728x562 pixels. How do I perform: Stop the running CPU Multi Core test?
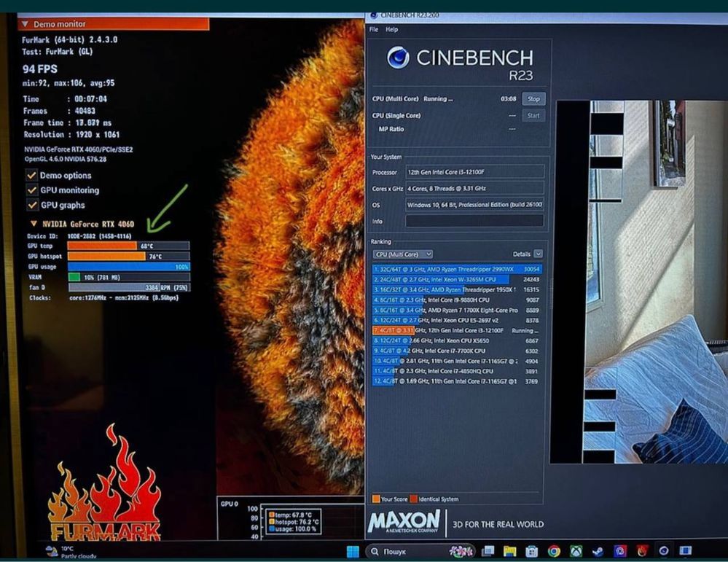533,99
